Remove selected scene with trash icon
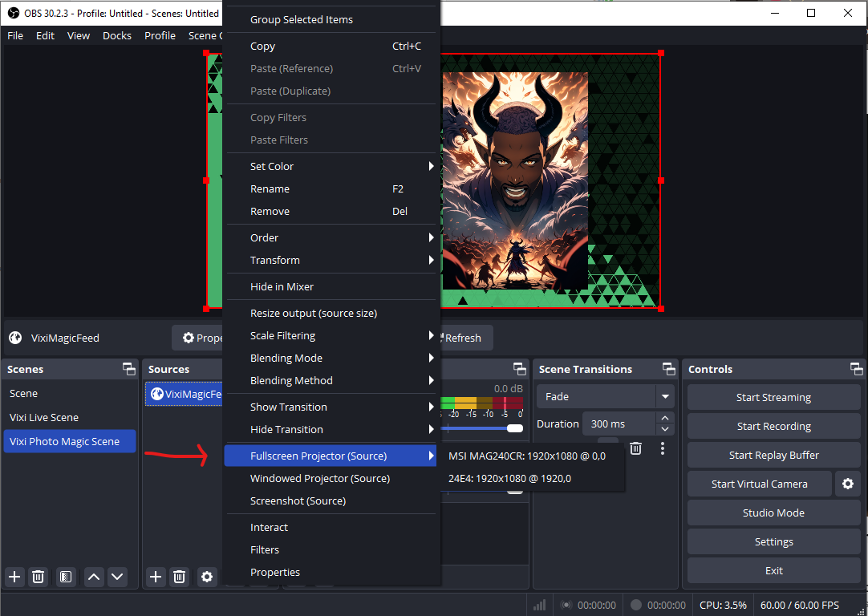 tap(39, 577)
